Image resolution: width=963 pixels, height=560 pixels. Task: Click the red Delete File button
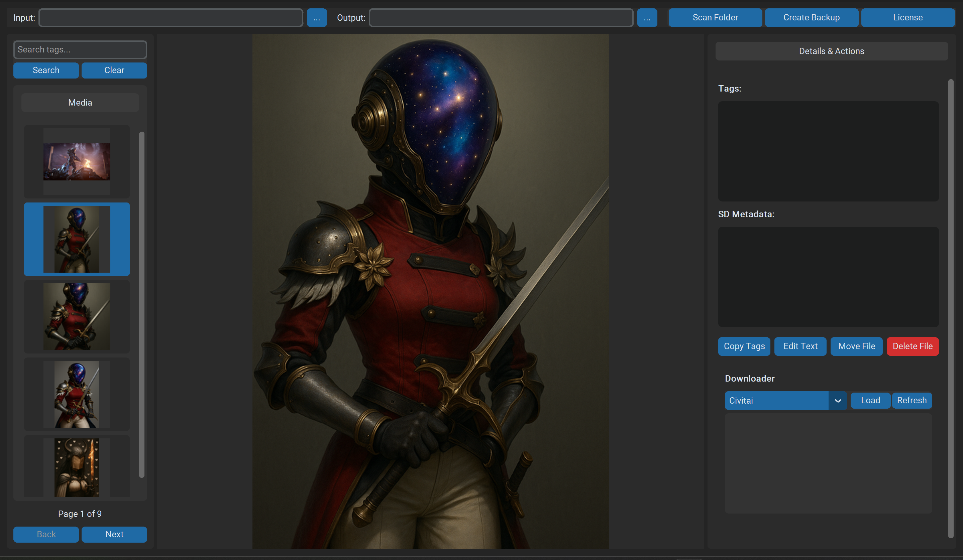[912, 346]
